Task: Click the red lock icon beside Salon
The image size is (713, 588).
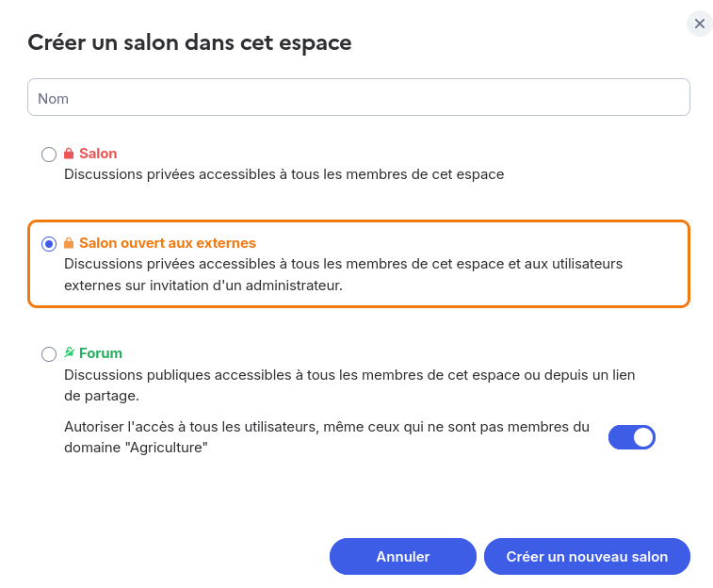Action: click(69, 154)
